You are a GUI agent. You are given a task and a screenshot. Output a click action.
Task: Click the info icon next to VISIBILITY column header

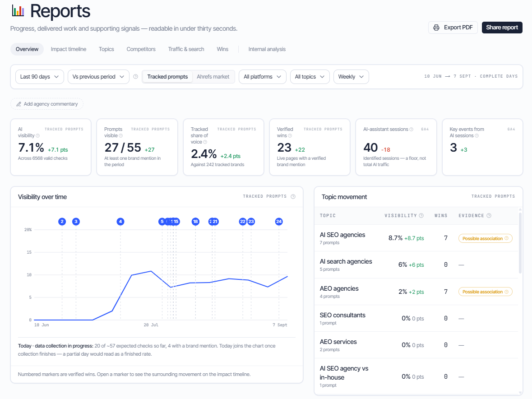click(x=421, y=215)
